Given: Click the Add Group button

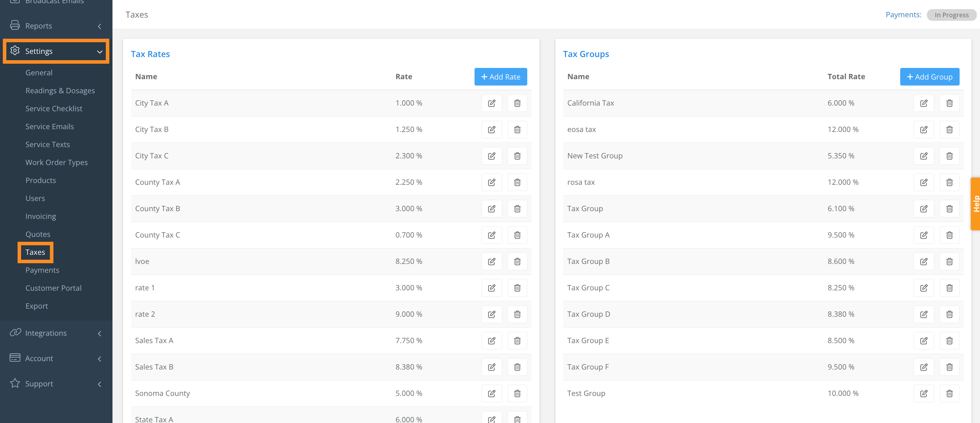Looking at the screenshot, I should (929, 77).
